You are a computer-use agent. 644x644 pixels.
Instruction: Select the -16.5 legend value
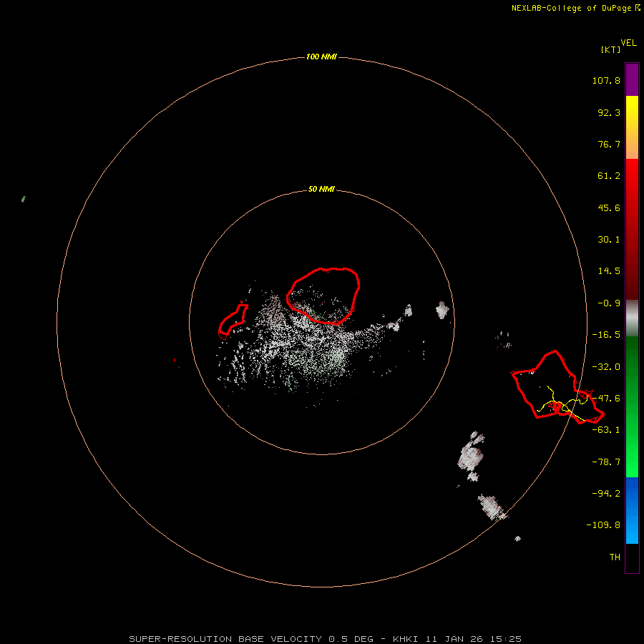pos(606,335)
